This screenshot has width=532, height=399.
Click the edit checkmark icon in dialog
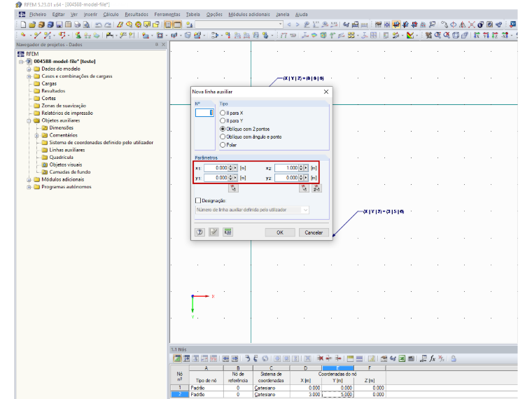point(213,232)
